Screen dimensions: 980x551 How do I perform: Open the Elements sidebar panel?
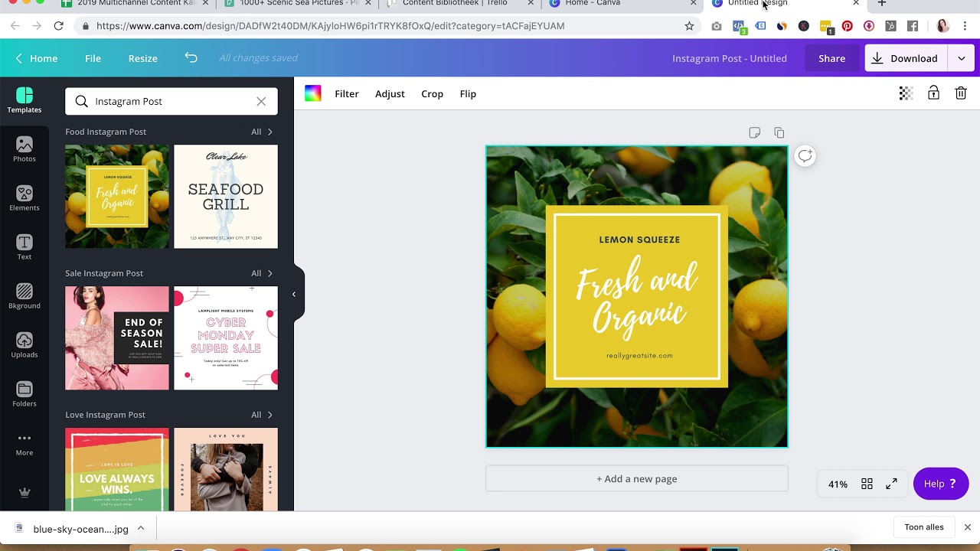(24, 198)
